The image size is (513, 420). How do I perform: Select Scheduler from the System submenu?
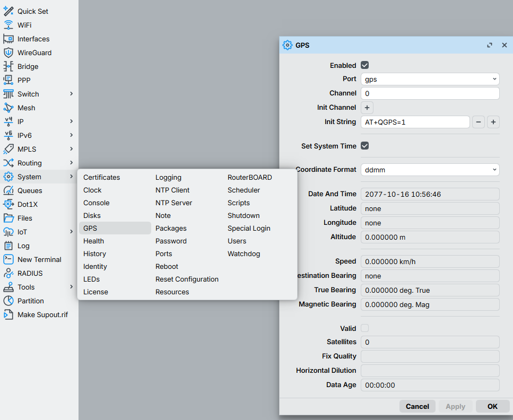244,190
